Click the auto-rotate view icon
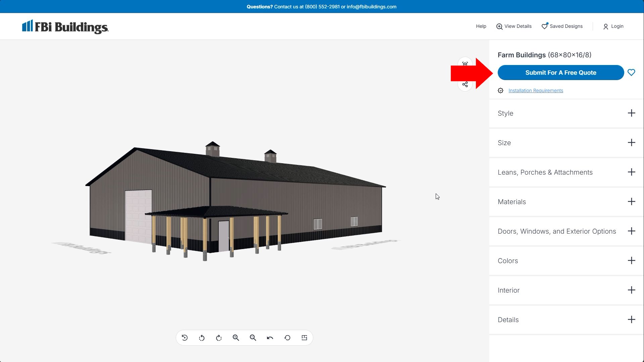 click(184, 338)
